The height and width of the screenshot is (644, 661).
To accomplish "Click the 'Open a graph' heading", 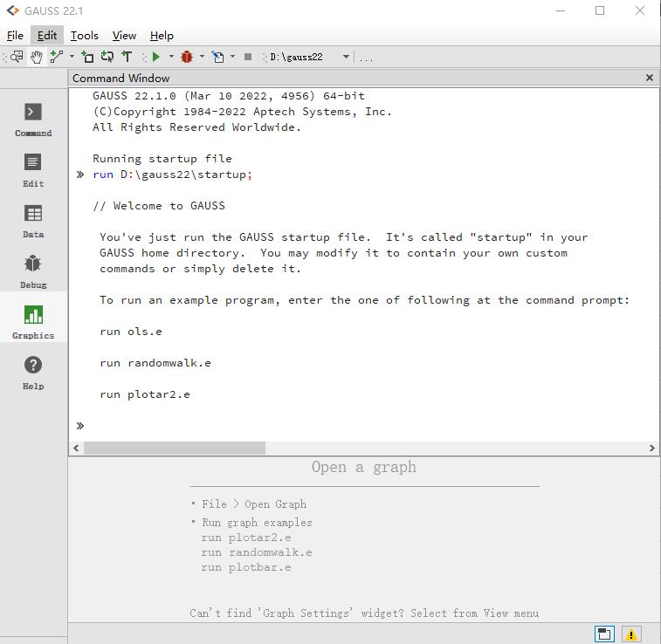I will click(x=364, y=467).
